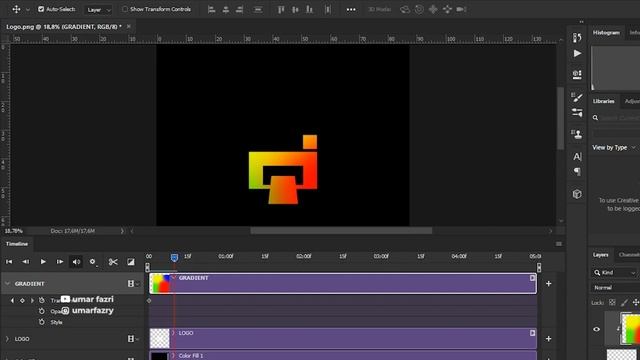Add keyframe at playhead for Transform
Viewport: 640px width, 360px height.
(x=22, y=300)
